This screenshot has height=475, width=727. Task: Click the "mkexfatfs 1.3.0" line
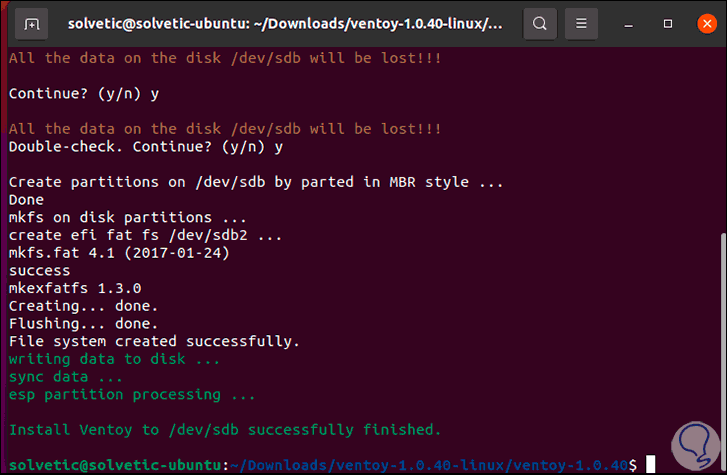75,288
